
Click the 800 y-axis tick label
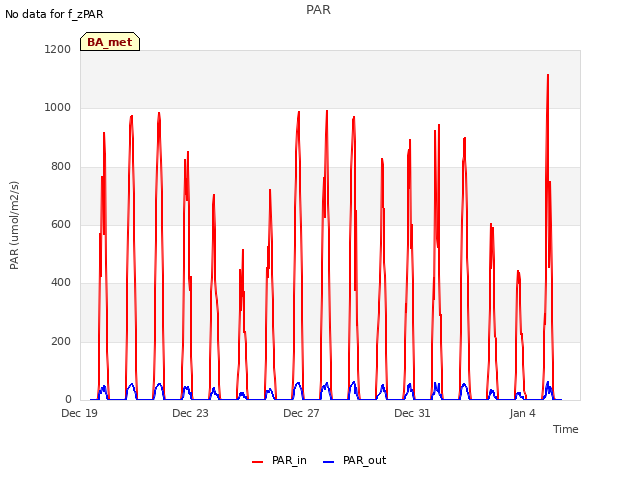[61, 167]
